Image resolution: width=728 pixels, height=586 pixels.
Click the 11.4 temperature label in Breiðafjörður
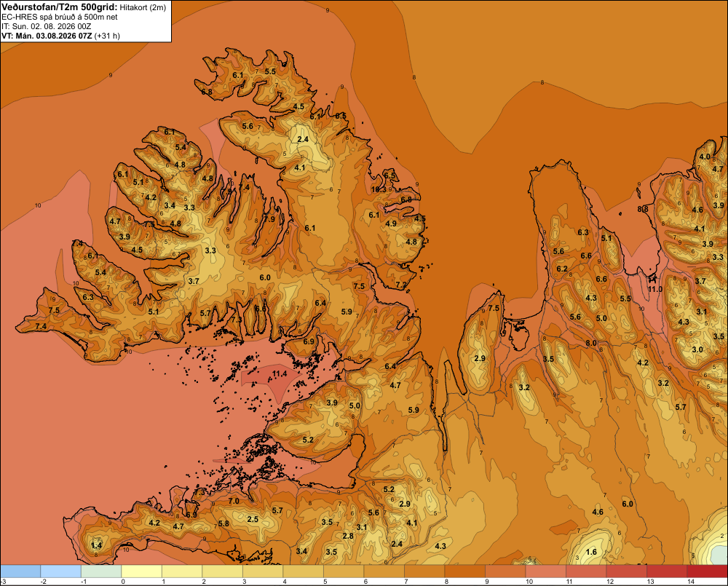[280, 373]
